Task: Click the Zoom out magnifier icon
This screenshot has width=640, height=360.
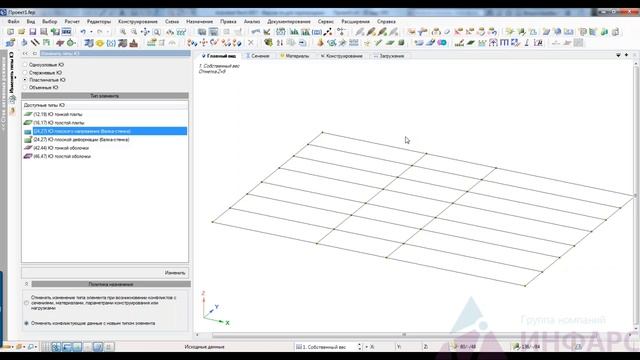Action: click(134, 31)
